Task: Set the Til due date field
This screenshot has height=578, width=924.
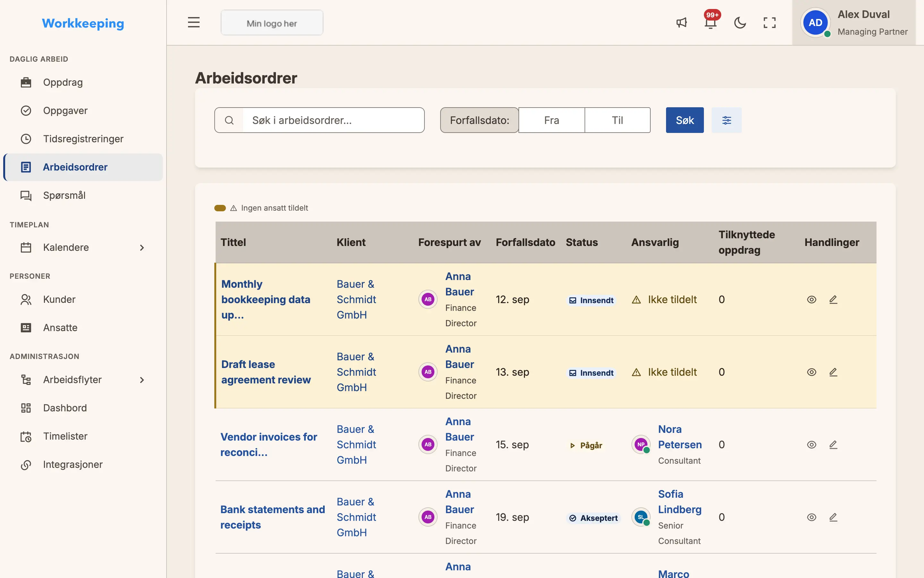Action: 617,120
